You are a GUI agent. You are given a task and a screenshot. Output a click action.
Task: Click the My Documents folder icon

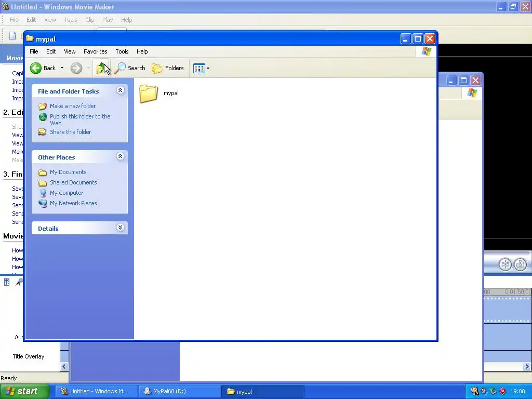point(43,172)
